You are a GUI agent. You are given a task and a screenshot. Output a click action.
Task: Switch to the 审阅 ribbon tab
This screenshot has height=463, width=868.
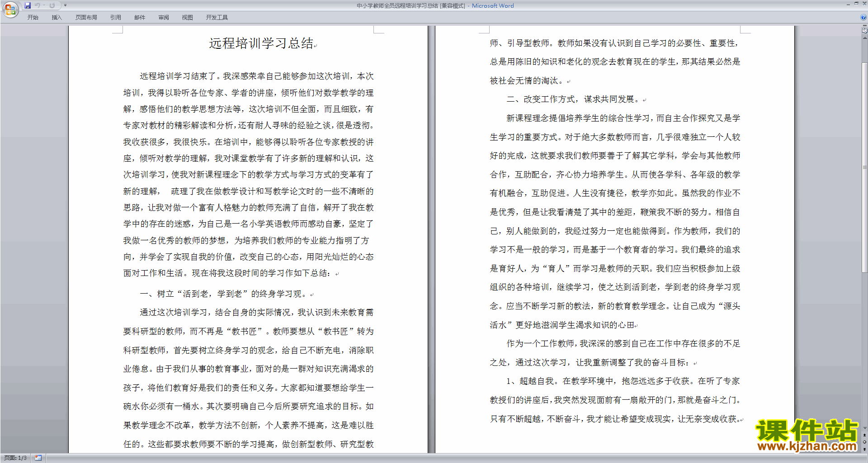pos(164,17)
